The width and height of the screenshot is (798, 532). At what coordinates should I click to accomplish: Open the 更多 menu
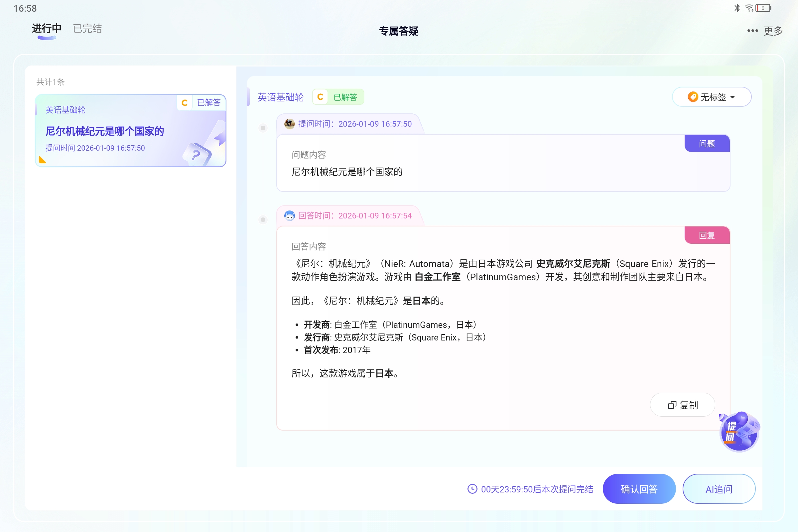tap(772, 31)
